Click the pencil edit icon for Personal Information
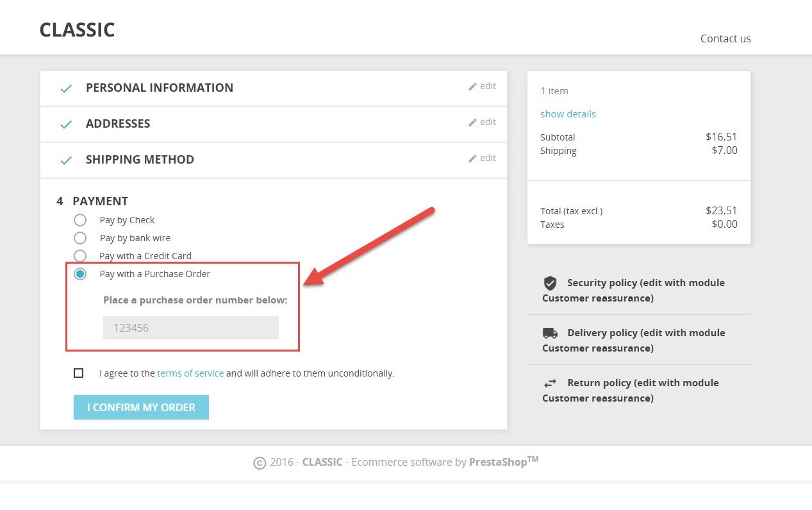Screen dimensions: 812x510 coord(472,87)
